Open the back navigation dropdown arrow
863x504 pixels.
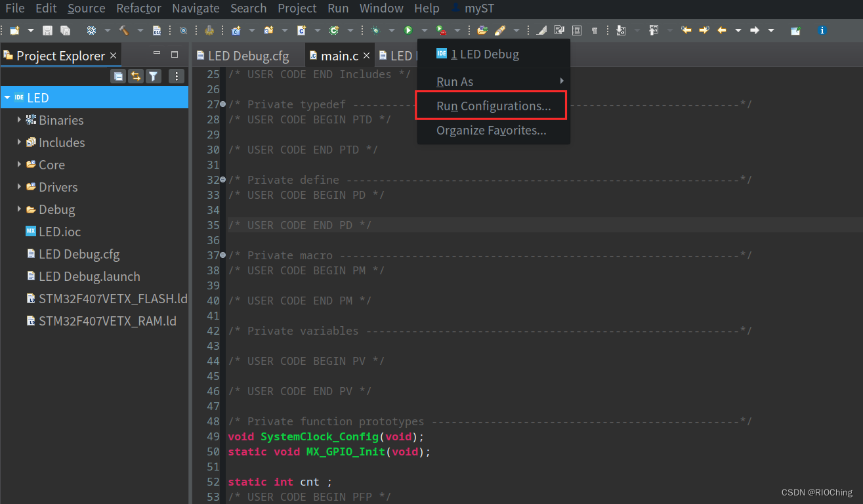[x=738, y=30]
